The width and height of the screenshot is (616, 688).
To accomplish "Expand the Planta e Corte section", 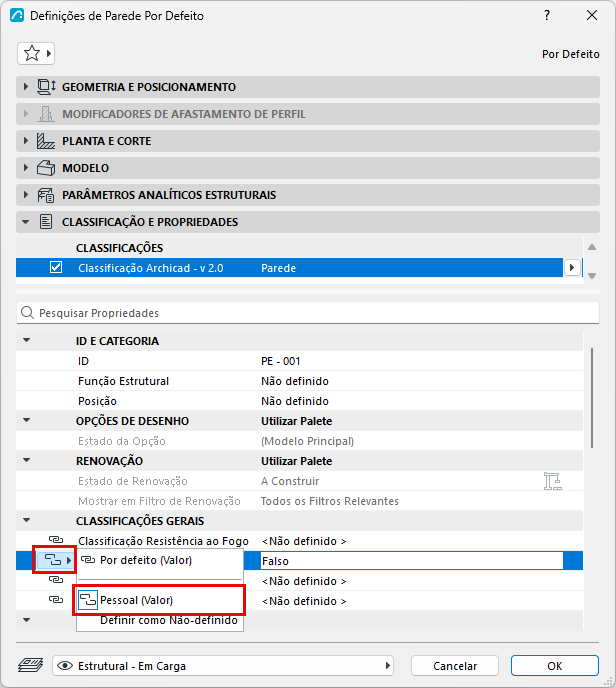I will (x=25, y=141).
